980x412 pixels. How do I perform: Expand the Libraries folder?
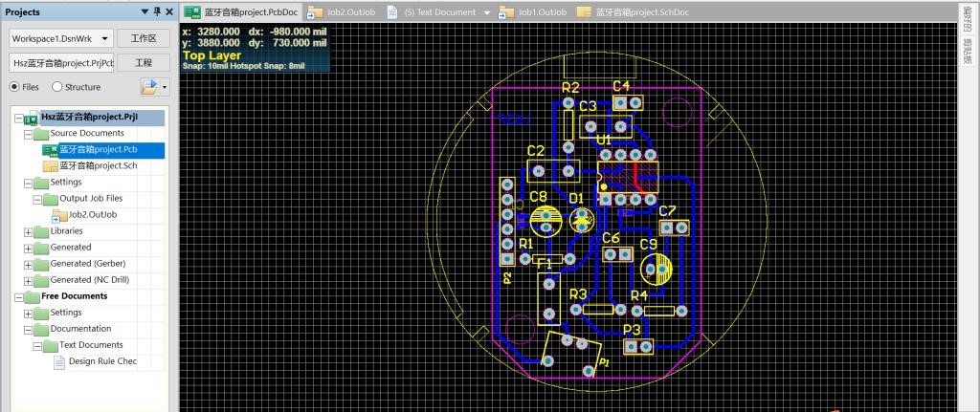click(x=28, y=231)
